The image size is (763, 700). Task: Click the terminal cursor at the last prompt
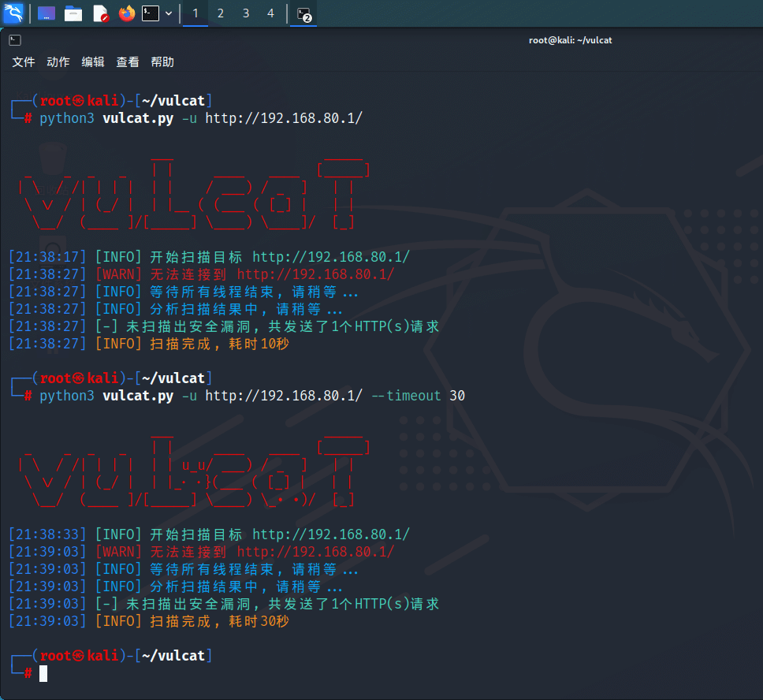coord(43,673)
